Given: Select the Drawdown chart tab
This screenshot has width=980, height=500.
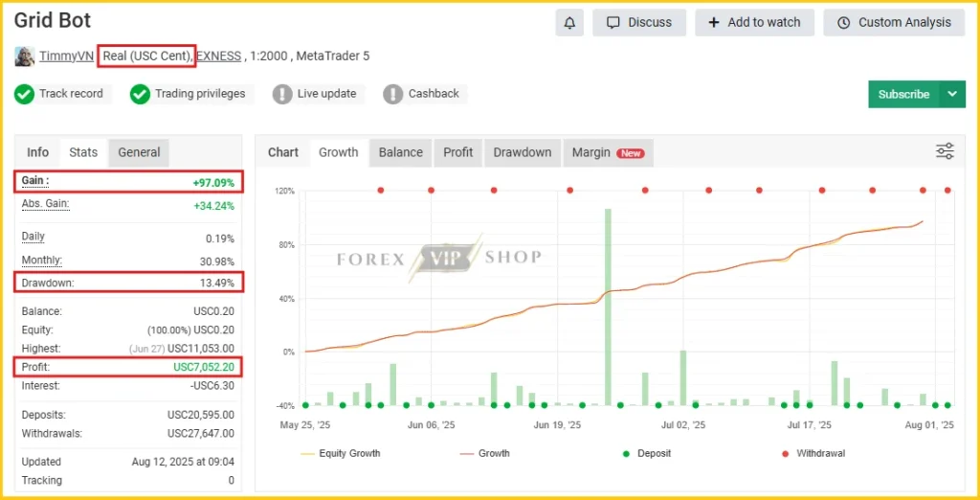Looking at the screenshot, I should tap(522, 152).
